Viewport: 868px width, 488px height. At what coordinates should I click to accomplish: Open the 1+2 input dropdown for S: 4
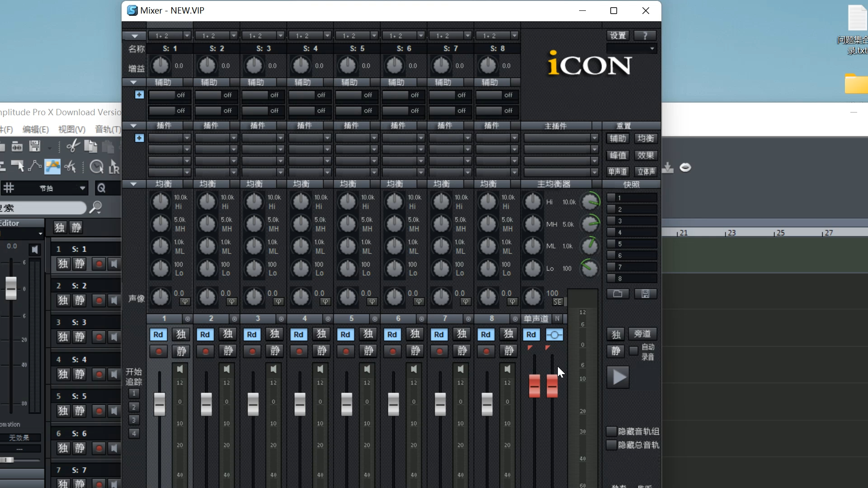click(x=327, y=36)
